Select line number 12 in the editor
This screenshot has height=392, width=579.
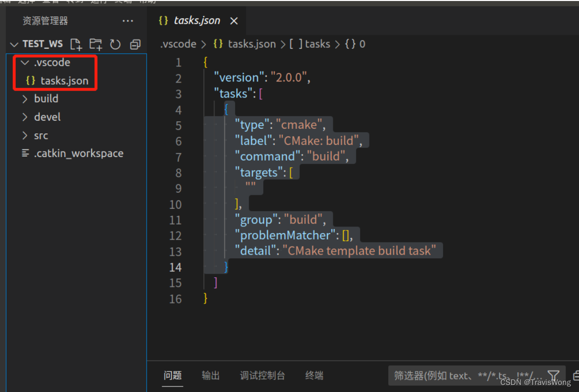[175, 236]
